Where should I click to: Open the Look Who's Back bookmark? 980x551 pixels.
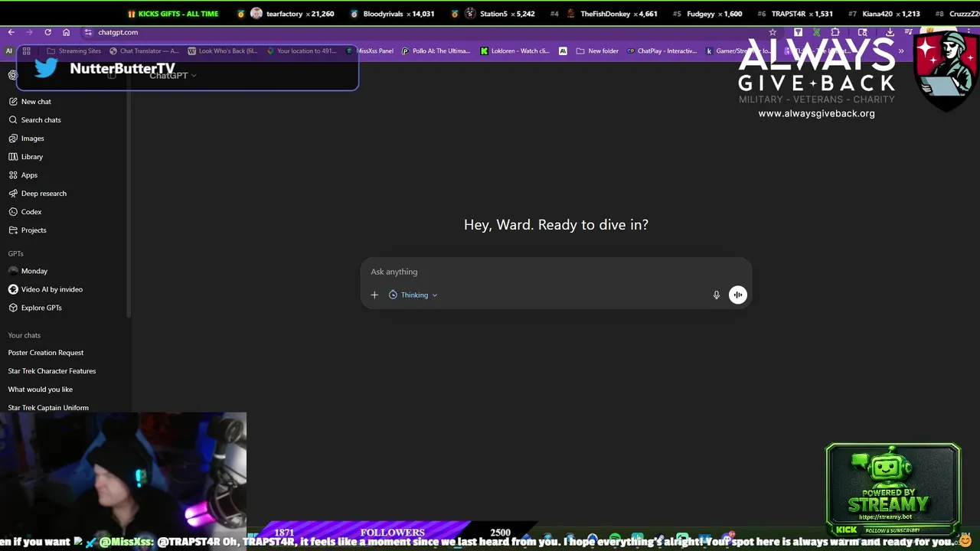223,51
